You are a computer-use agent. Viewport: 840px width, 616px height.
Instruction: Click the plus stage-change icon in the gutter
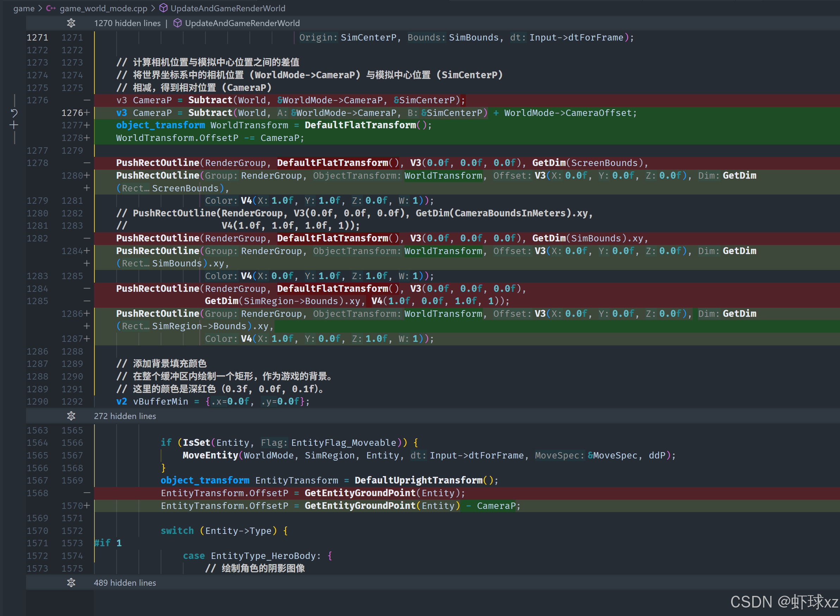pos(14,125)
